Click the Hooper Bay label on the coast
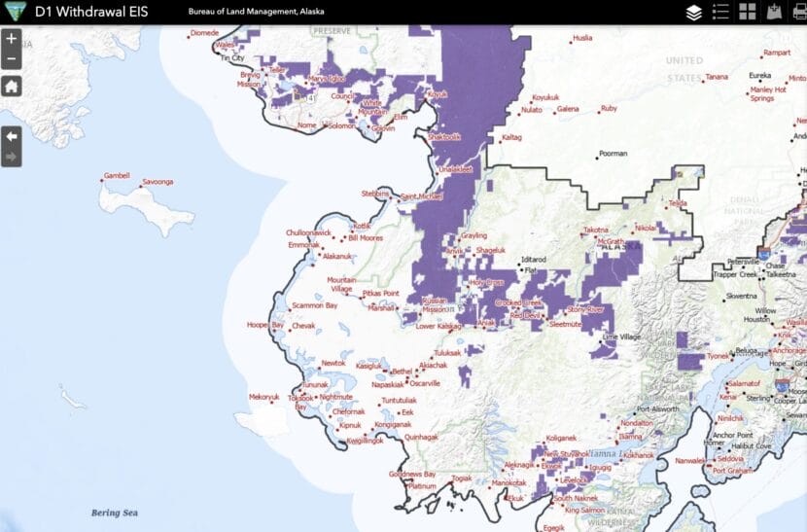The width and height of the screenshot is (807, 532). [263, 325]
